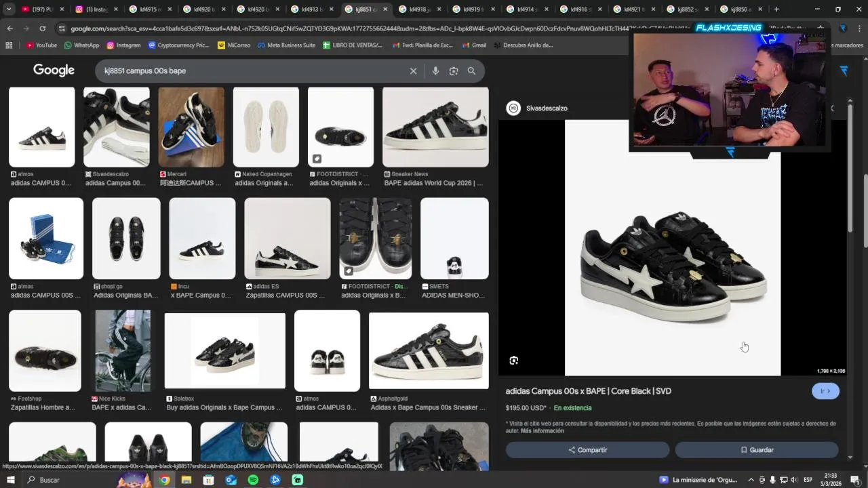Image resolution: width=868 pixels, height=488 pixels.
Task: Open the Chrome tab search dropdown
Action: tap(9, 9)
